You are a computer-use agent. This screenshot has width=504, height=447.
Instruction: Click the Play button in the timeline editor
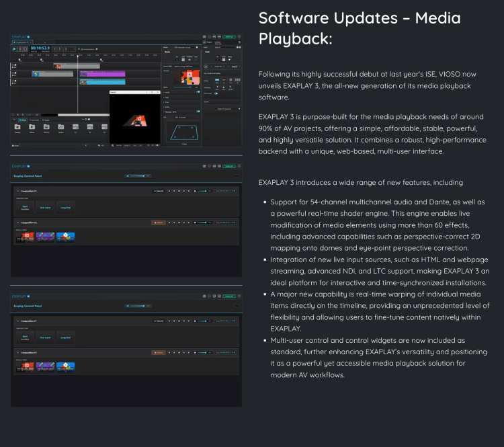(15, 49)
